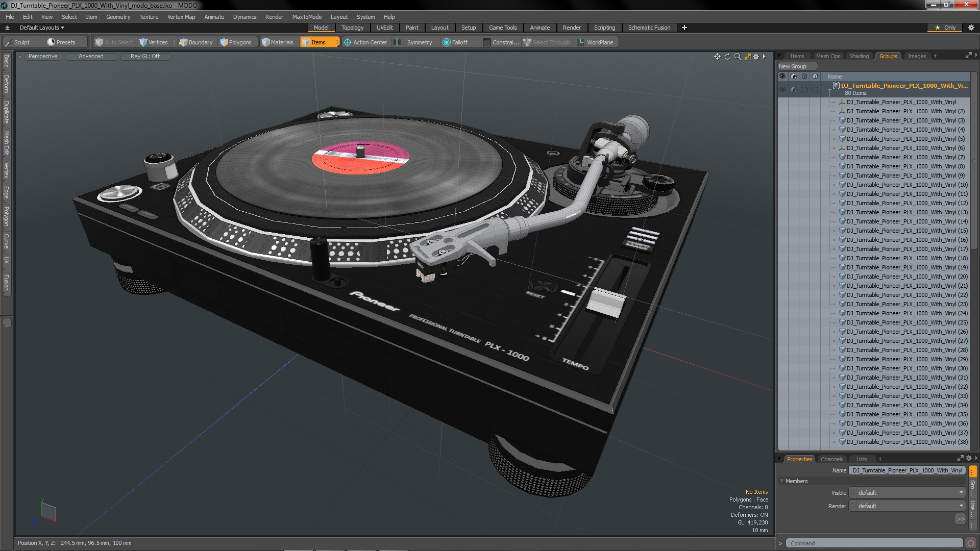This screenshot has width=980, height=551.
Task: Click the viewport pan/move icon
Action: [x=717, y=57]
